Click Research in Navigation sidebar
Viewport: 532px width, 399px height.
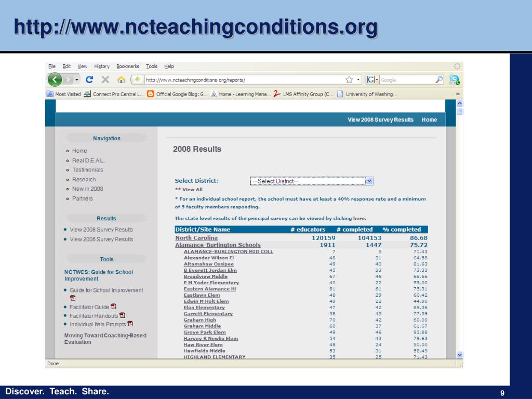84,179
